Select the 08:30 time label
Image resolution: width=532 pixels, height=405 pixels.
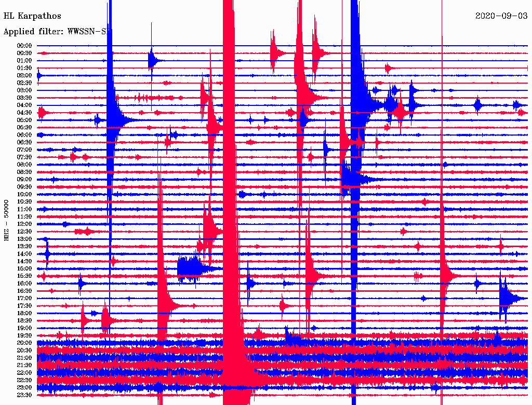coord(24,172)
